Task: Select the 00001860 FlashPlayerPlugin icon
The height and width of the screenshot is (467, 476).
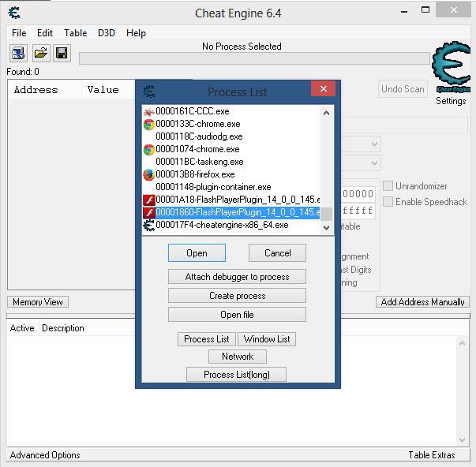Action: (148, 212)
